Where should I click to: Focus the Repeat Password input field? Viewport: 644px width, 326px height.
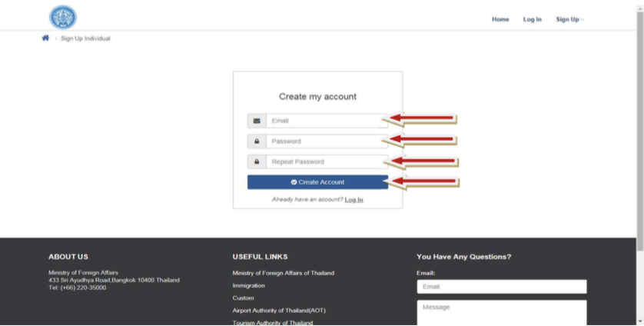326,162
